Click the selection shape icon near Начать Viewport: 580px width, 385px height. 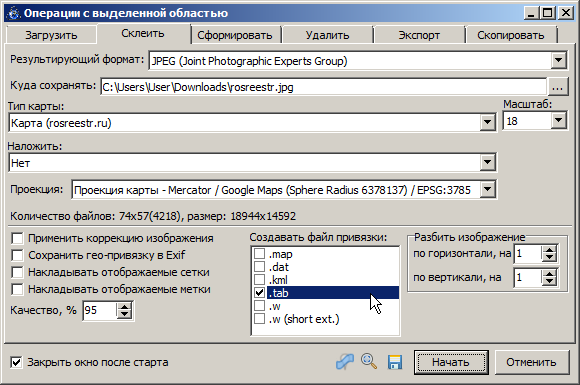pyautogui.click(x=345, y=362)
